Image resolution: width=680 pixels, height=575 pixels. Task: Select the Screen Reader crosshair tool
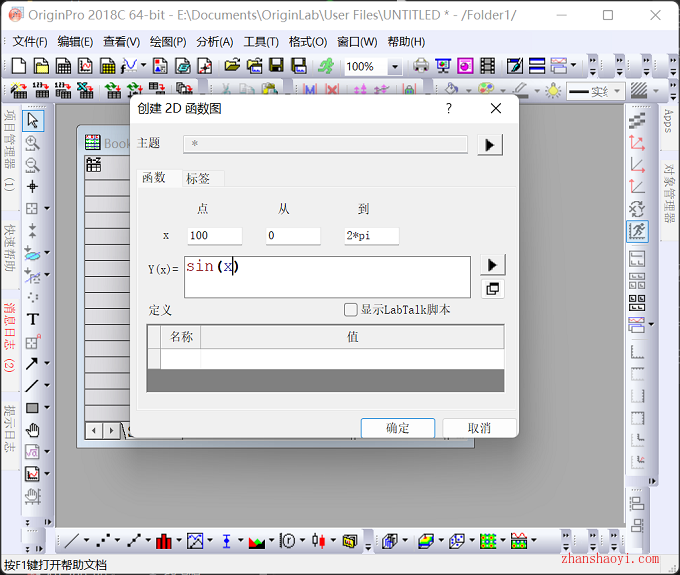click(33, 187)
